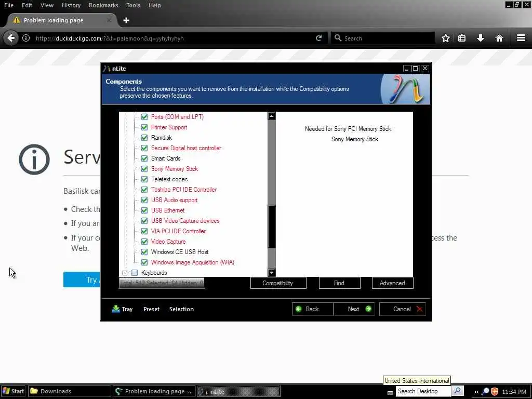Open the View menu
Viewport: 532px width, 399px height.
(x=47, y=5)
